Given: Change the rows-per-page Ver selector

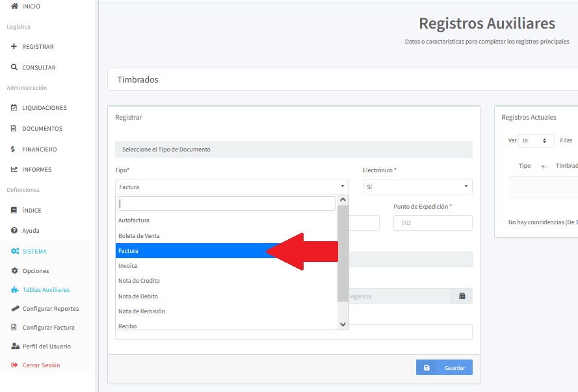Looking at the screenshot, I should coord(537,140).
